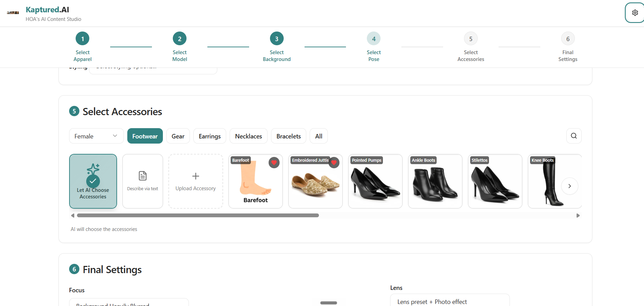The height and width of the screenshot is (306, 644).
Task: Toggle favorite heart on Barefoot card
Action: [274, 162]
